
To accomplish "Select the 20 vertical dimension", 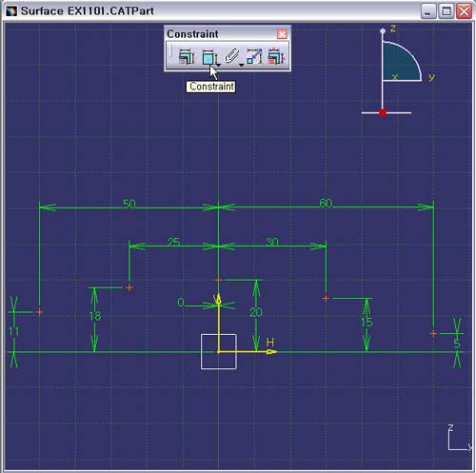I will [x=256, y=313].
